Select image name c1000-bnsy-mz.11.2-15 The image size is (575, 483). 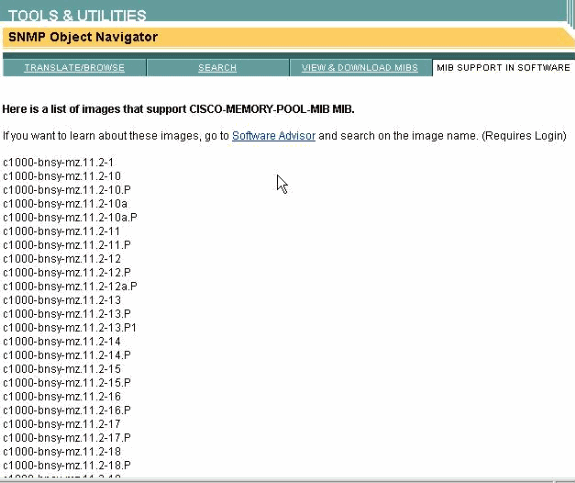point(62,369)
